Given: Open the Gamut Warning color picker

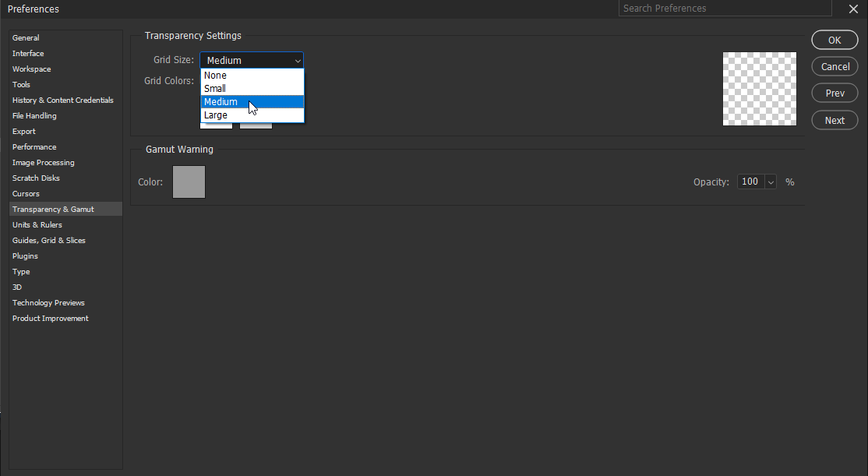Looking at the screenshot, I should point(189,181).
